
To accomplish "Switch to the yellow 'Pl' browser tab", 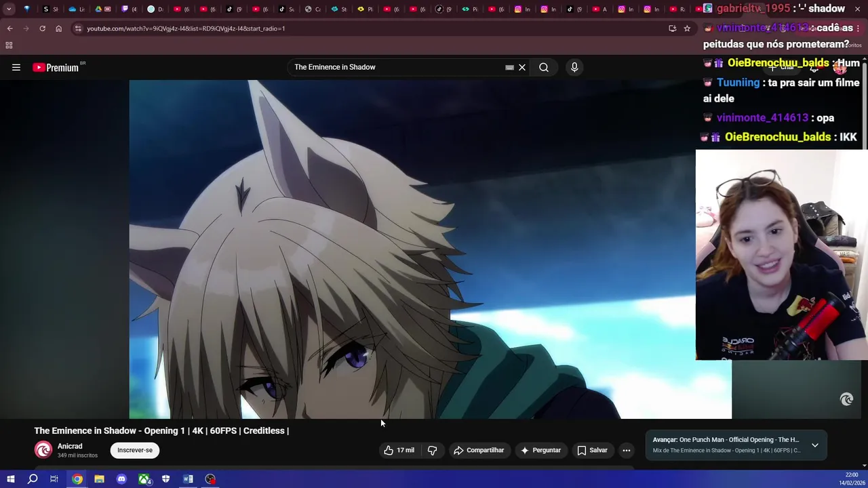I will [364, 9].
